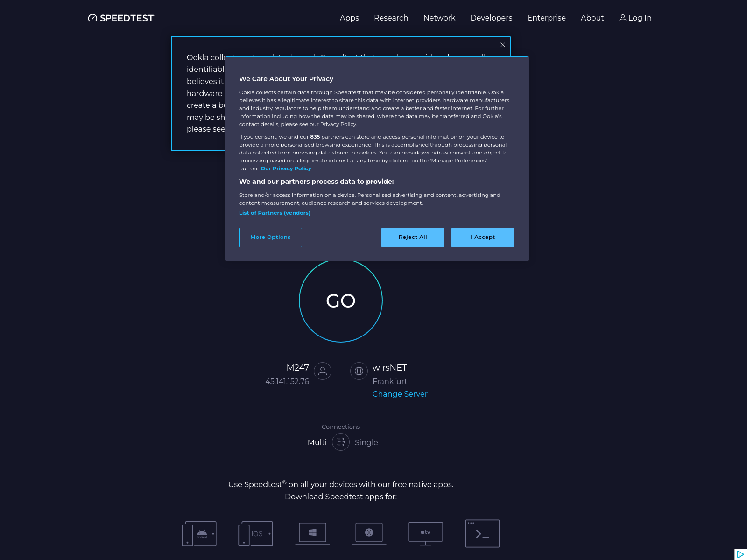The image size is (747, 560).
Task: Click the I Accept button
Action: [x=483, y=238]
